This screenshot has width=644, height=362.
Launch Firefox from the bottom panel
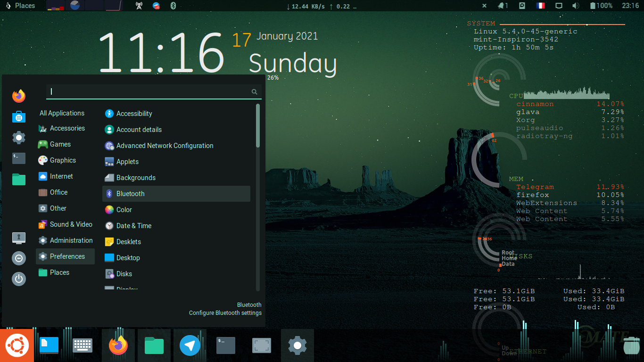click(118, 346)
